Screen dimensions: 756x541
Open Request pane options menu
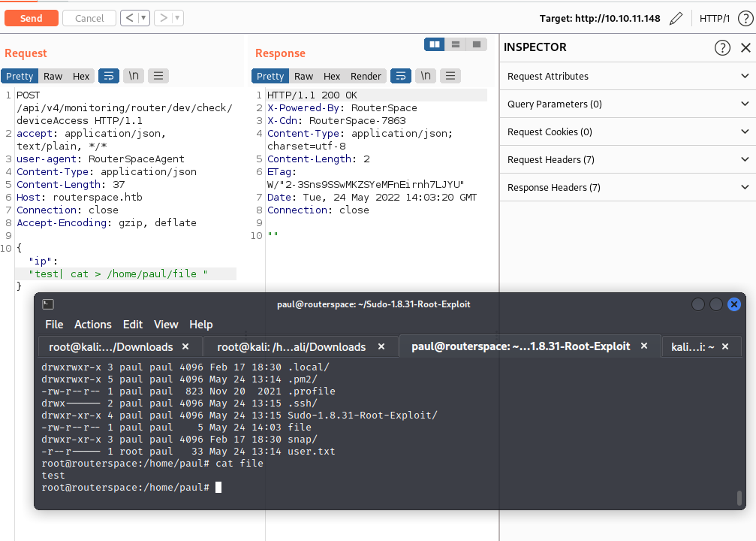[158, 76]
